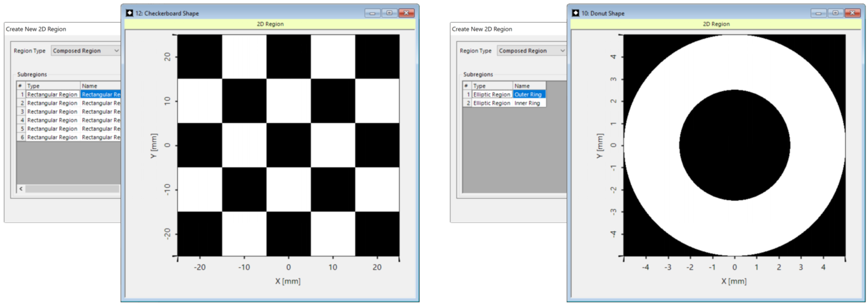Screen dimensions: 868x308
Task: Click the black center circle of donut
Action: tap(734, 145)
